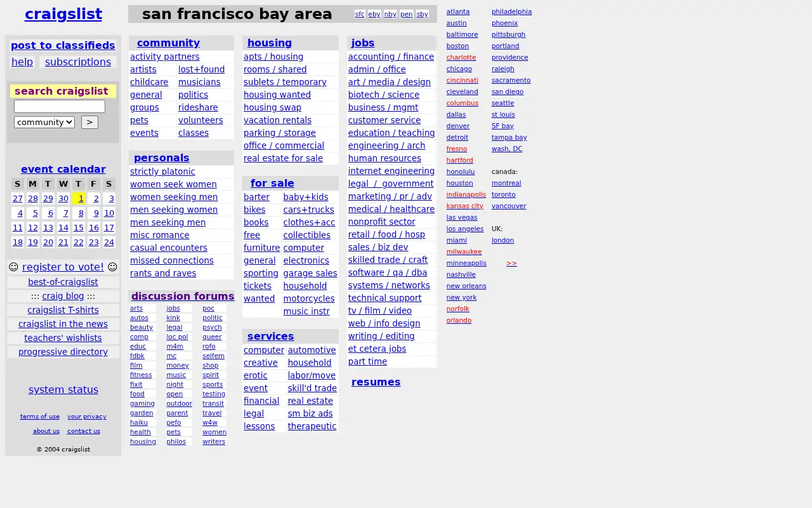Viewport: 812px width, 508px height.
Task: Click the craigslist logo heading
Action: coord(63,14)
